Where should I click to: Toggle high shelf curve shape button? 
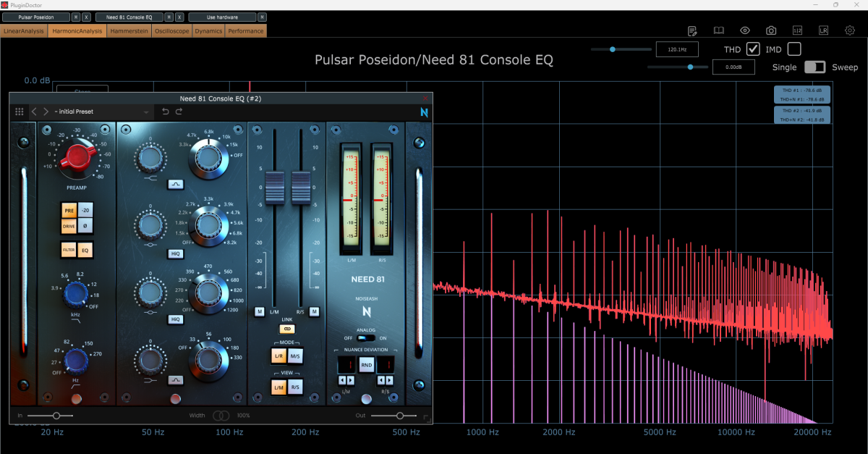176,185
